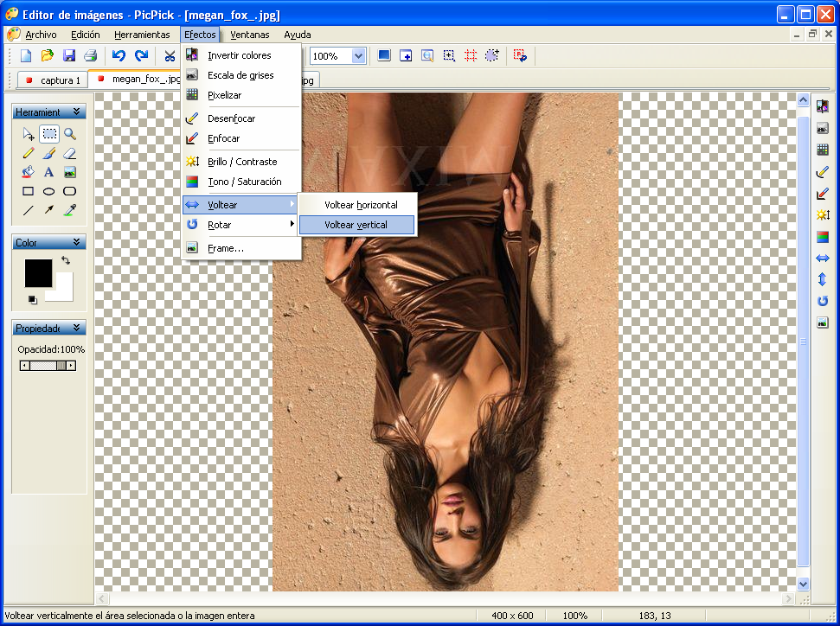The width and height of the screenshot is (840, 626).
Task: Select the Eraser tool
Action: point(70,154)
